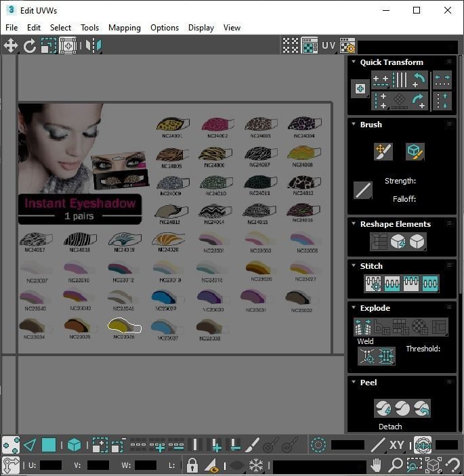This screenshot has width=464, height=476.
Task: Click the soft selection falloff value field
Action: [347, 446]
